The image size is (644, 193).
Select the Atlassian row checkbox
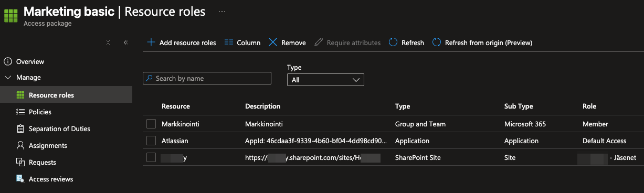151,141
